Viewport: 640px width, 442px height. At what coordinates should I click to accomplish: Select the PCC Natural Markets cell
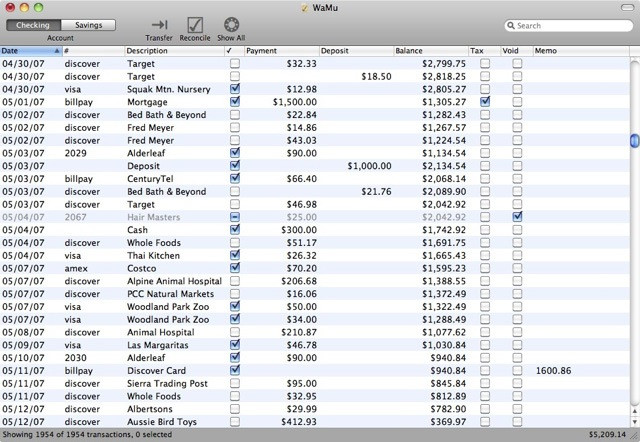point(171,294)
